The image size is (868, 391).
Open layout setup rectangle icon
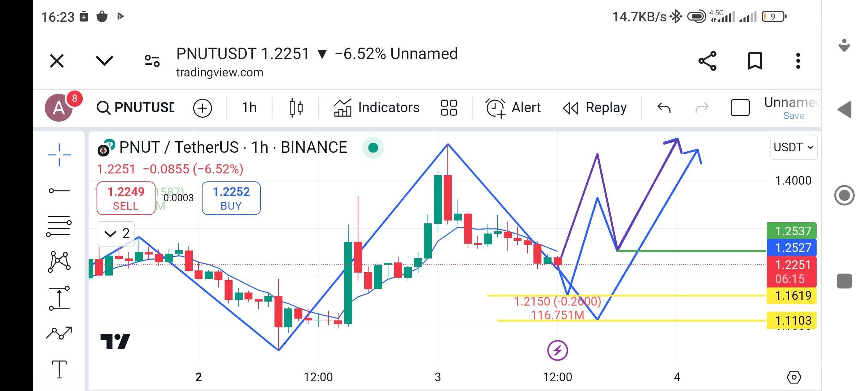(x=740, y=108)
